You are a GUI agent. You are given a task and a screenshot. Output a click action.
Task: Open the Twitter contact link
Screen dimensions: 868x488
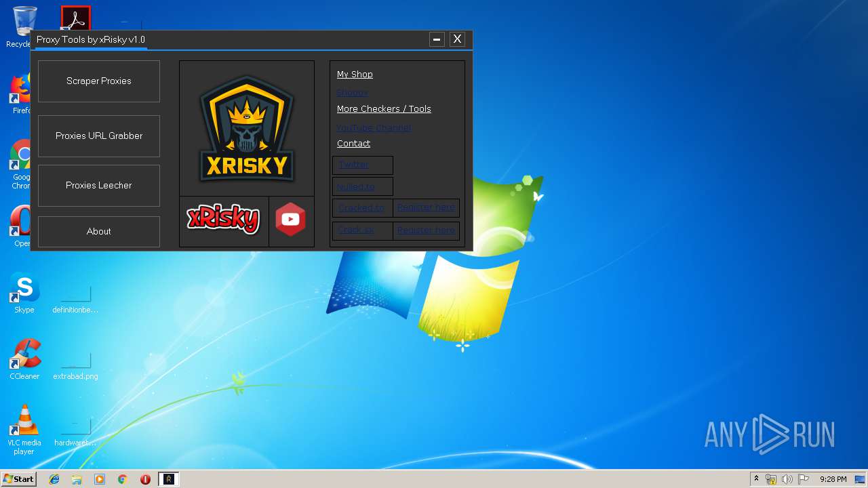point(354,164)
